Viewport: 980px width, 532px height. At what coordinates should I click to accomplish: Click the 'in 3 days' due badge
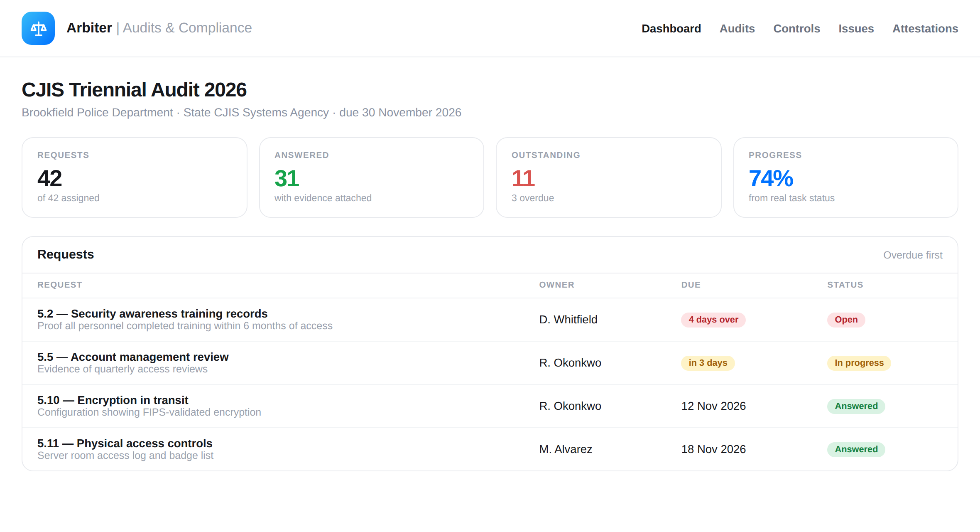[x=708, y=363]
